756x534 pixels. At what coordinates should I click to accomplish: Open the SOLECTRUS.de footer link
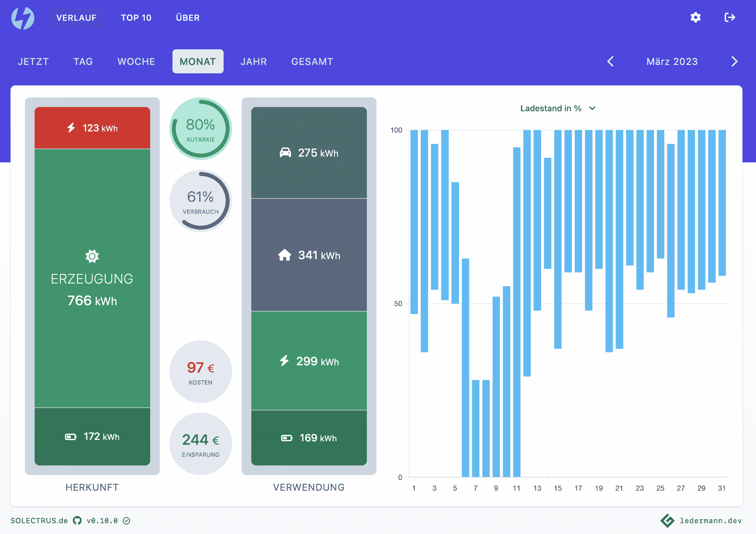[x=39, y=520]
